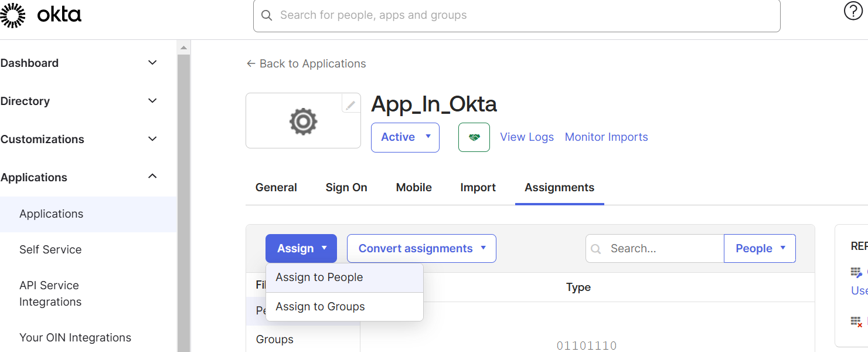Viewport: 868px width, 352px height.
Task: Go Back to Applications
Action: pos(306,64)
